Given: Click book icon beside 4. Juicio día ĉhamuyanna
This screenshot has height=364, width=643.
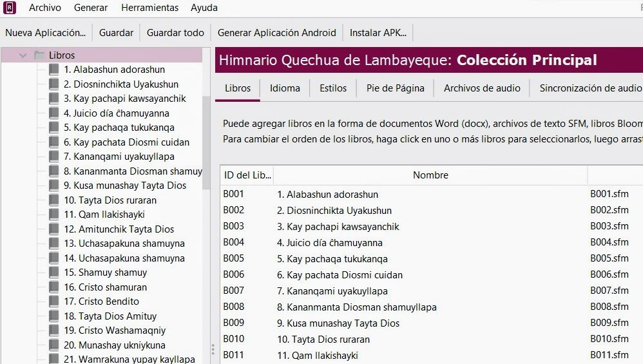Looking at the screenshot, I should [53, 113].
